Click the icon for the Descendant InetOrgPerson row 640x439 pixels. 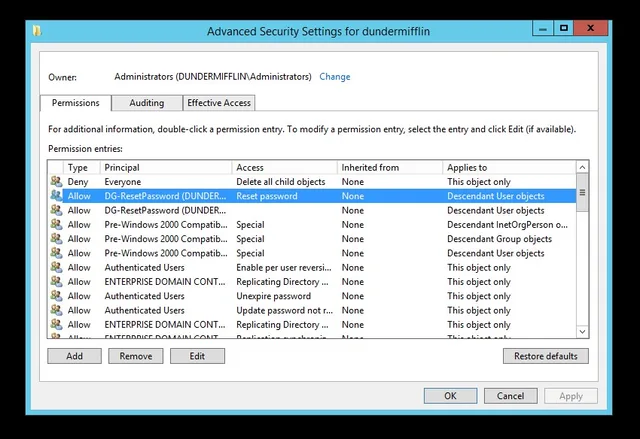point(56,224)
